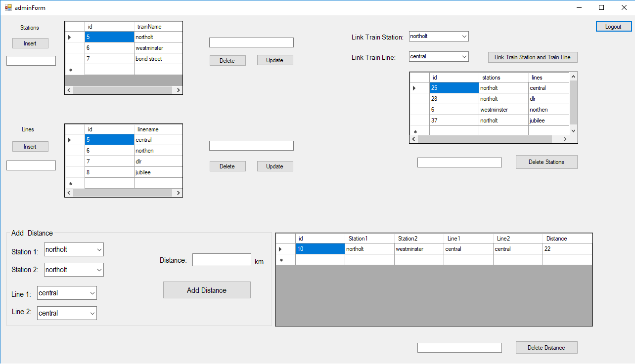This screenshot has height=364, width=635.
Task: Click the Logout button
Action: pos(613,27)
